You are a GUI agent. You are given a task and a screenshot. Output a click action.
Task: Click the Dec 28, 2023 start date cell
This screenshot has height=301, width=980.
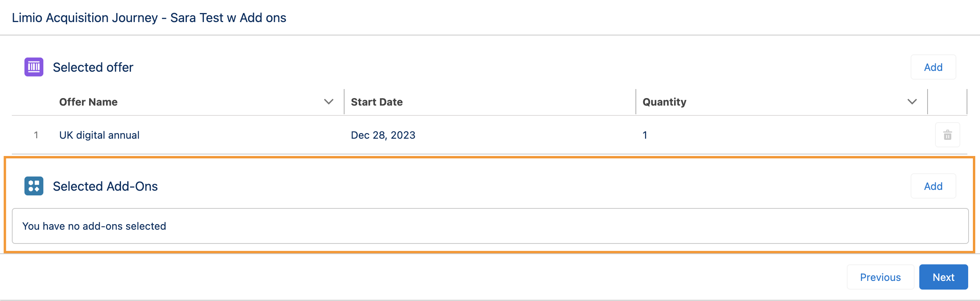[383, 135]
